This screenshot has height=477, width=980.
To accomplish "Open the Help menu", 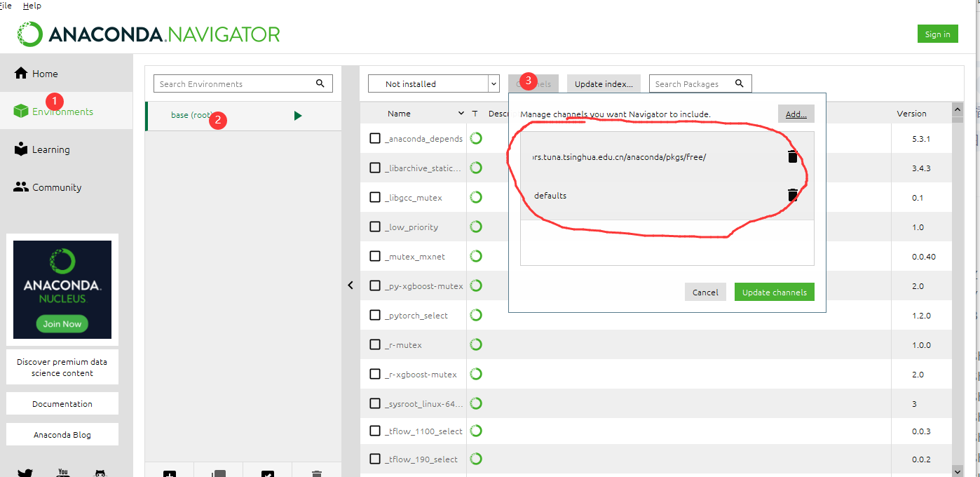I will (32, 6).
